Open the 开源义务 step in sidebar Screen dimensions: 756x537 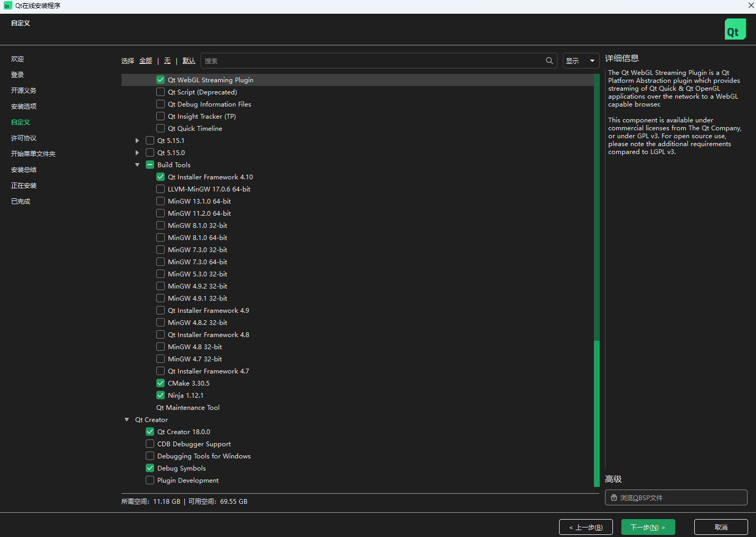click(x=24, y=91)
